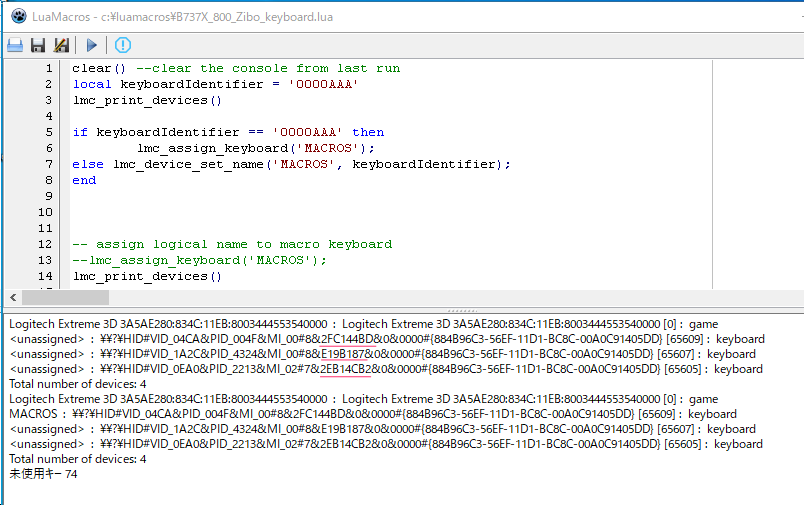Run the script with the play icon

tap(92, 45)
